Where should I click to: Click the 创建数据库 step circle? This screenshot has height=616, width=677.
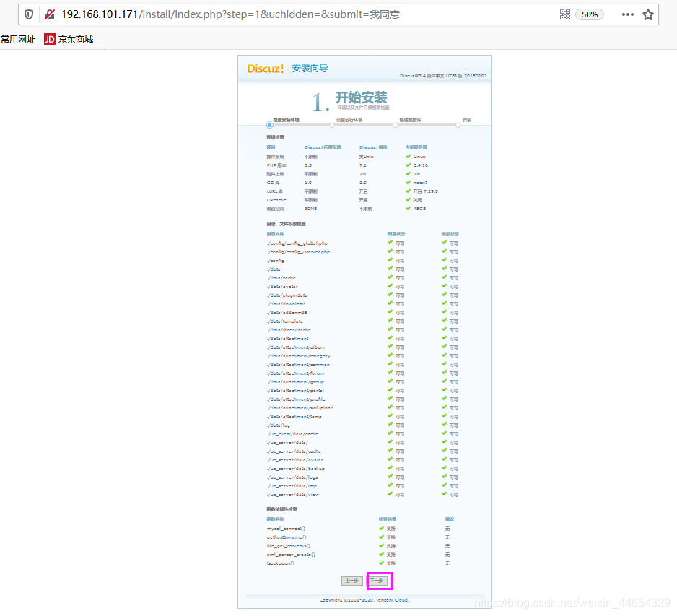tap(395, 125)
